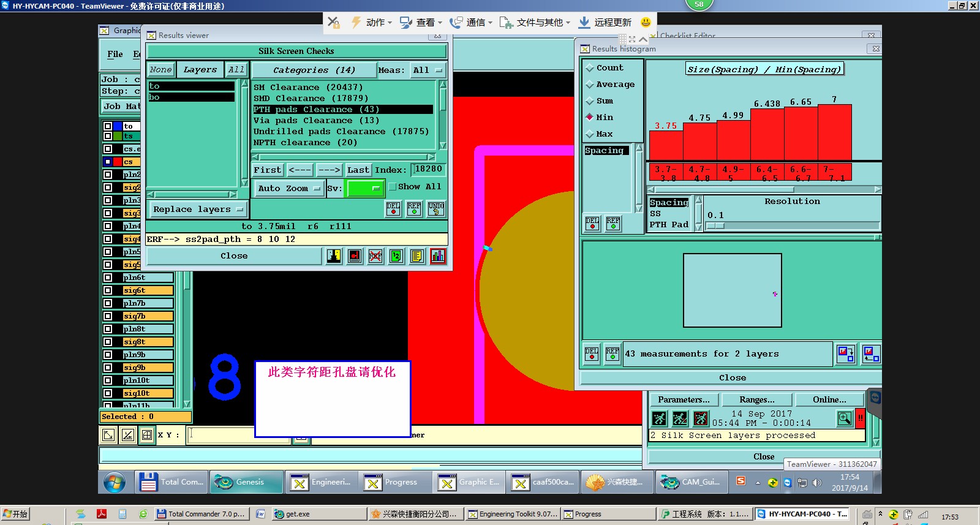Open the green Sv dropdown
The height and width of the screenshot is (525, 980).
pos(366,189)
